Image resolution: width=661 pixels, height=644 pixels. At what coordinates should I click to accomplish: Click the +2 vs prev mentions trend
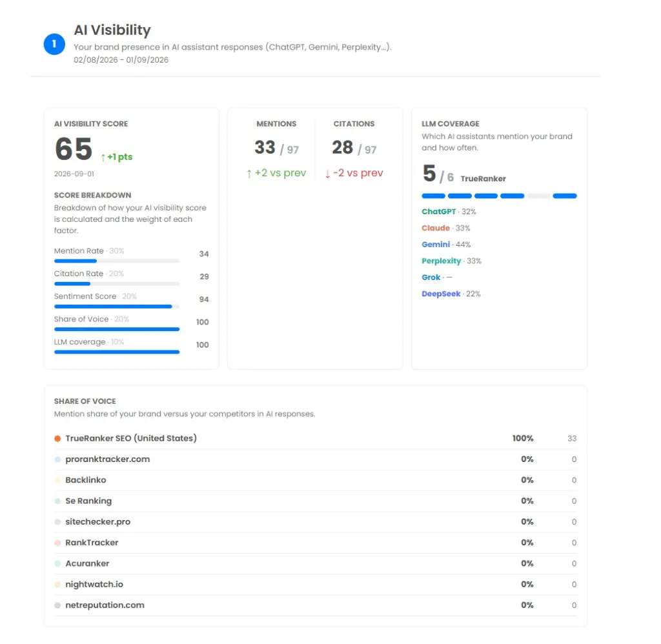click(276, 173)
